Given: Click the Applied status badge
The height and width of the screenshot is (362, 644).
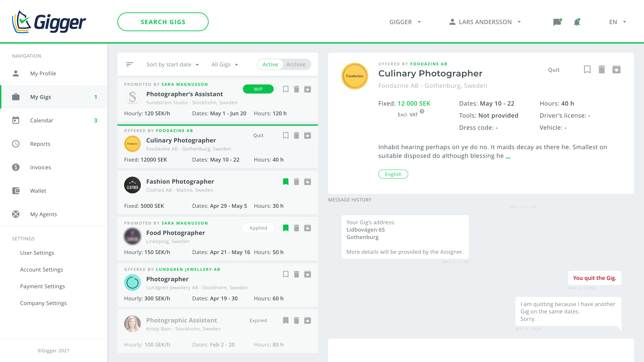Looking at the screenshot, I should click(258, 228).
